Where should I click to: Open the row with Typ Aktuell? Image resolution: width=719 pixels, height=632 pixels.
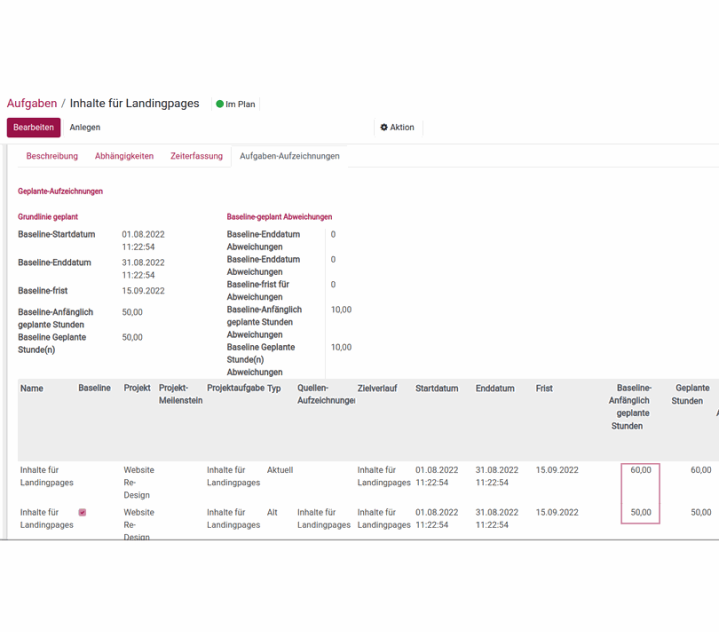pyautogui.click(x=280, y=469)
